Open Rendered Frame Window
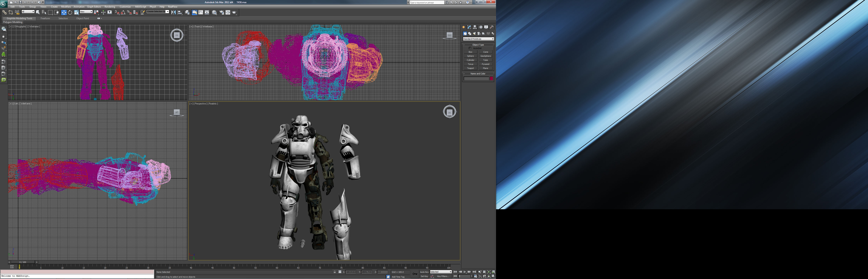The height and width of the screenshot is (279, 868). [x=228, y=12]
